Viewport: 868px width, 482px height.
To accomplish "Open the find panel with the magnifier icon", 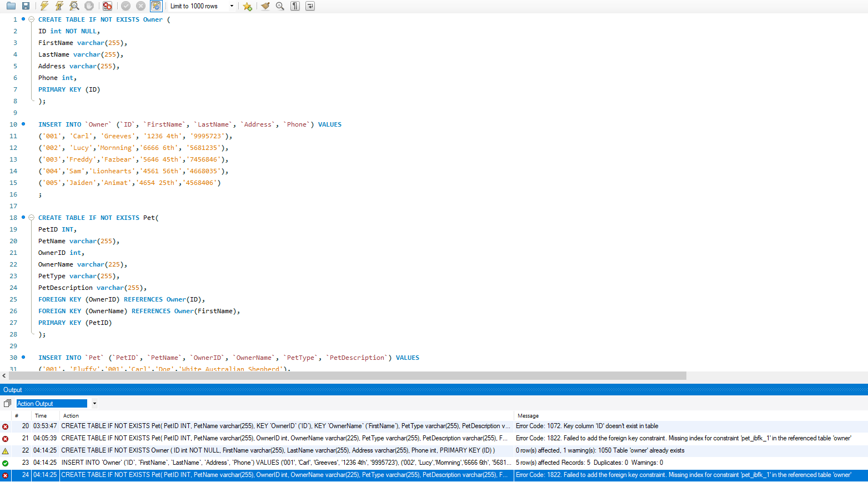I will click(x=280, y=6).
